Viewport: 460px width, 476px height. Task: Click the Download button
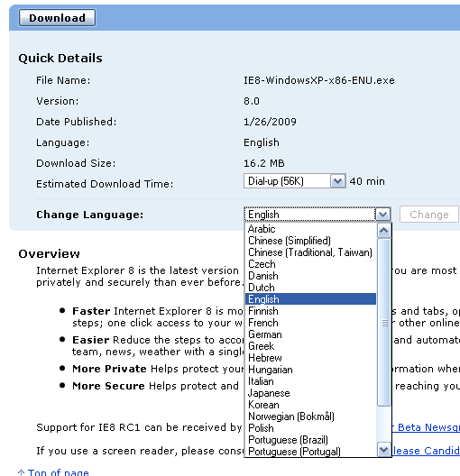pyautogui.click(x=57, y=18)
